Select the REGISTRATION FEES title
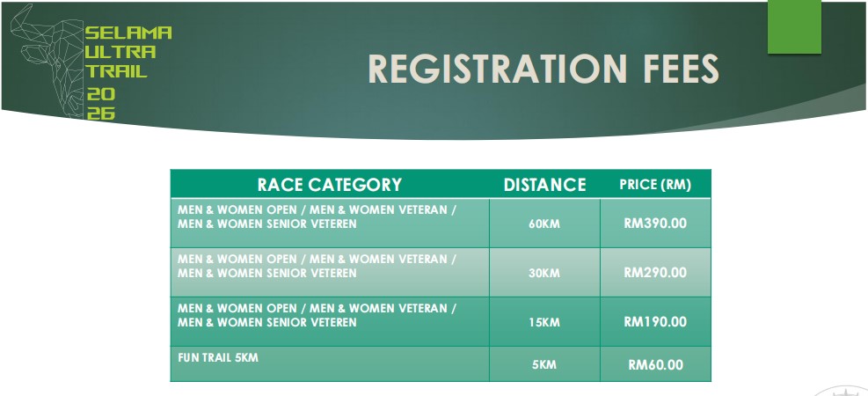This screenshot has height=396, width=868. [x=543, y=70]
